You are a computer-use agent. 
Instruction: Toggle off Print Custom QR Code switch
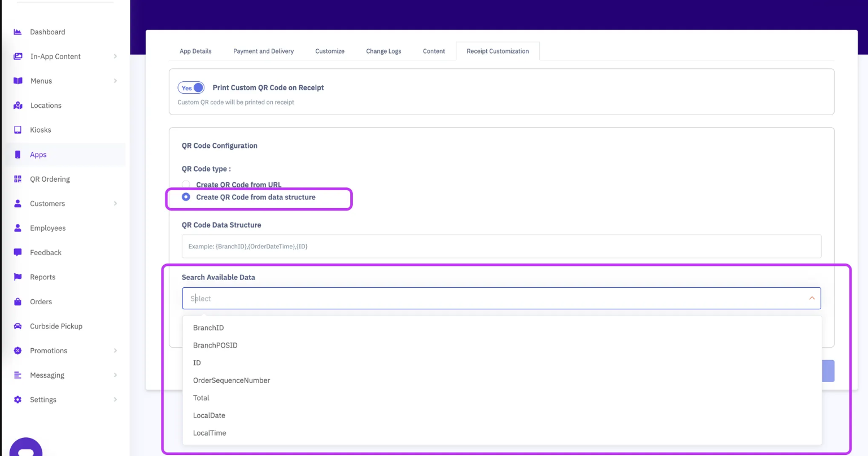coord(191,88)
